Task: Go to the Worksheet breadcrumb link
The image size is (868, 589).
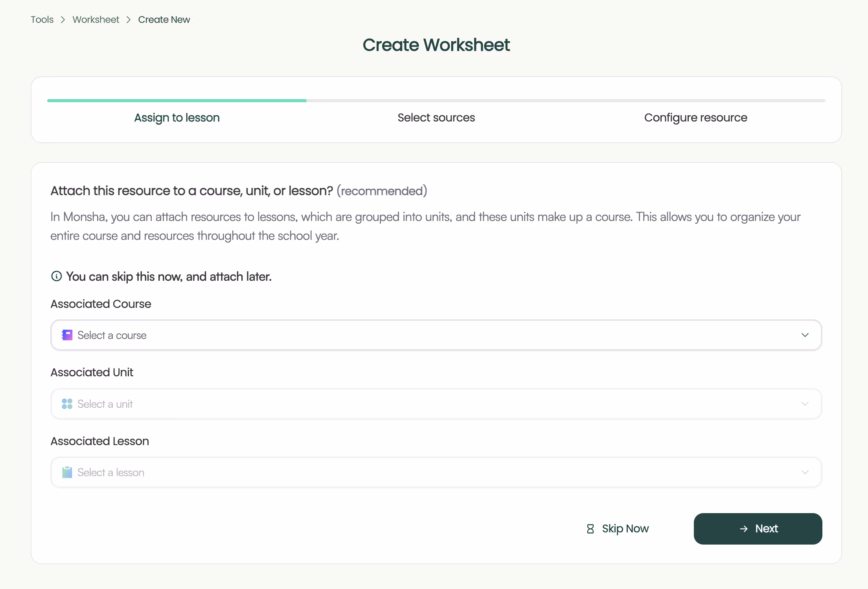Action: coord(96,20)
